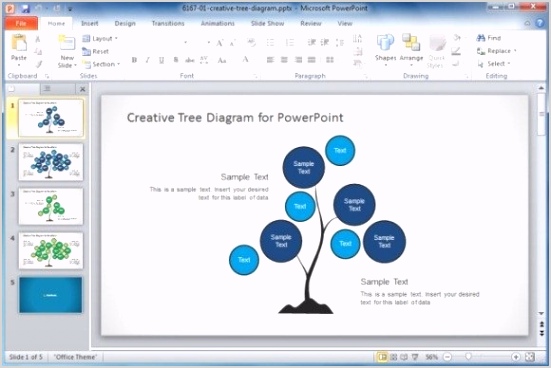551x368 pixels.
Task: Click the Shape Fill bucket icon
Action: point(456,38)
